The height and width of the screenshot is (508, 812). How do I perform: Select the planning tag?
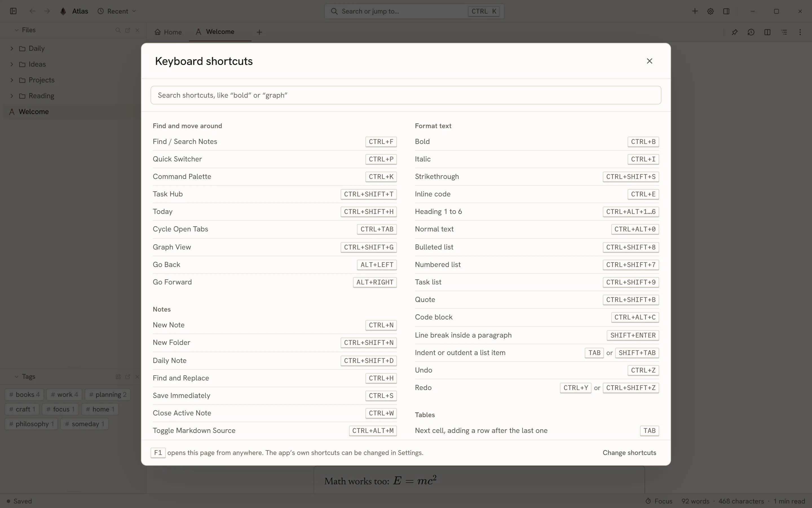point(108,395)
